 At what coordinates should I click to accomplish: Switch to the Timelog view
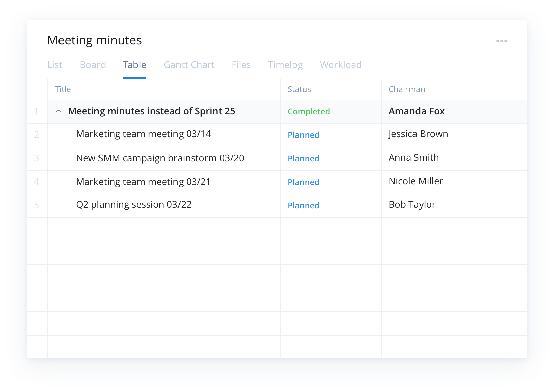pos(285,65)
